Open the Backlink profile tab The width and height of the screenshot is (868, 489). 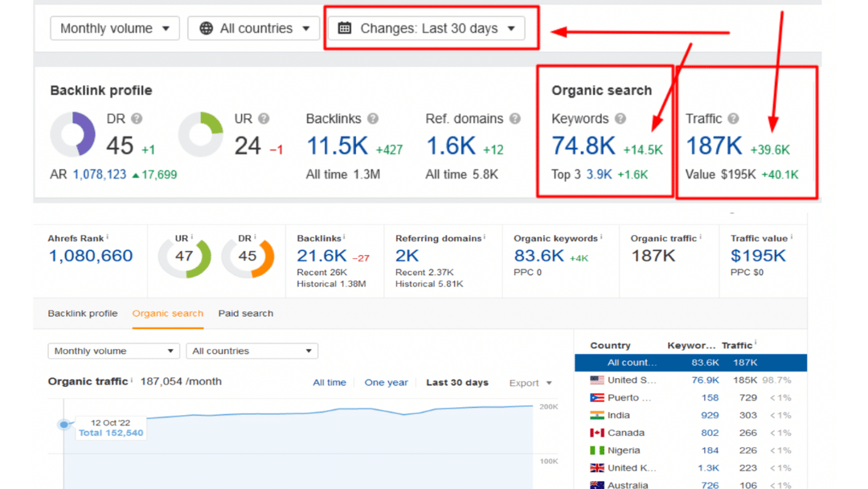pos(83,314)
